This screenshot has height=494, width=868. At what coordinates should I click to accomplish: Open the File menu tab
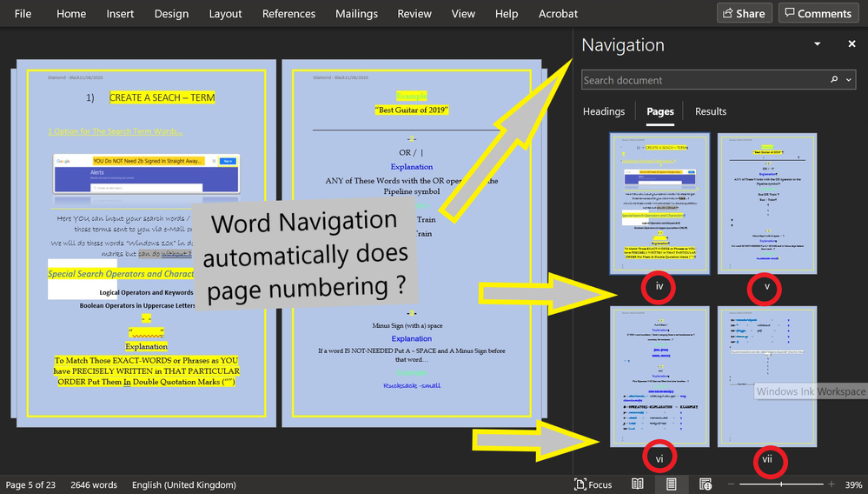click(23, 14)
